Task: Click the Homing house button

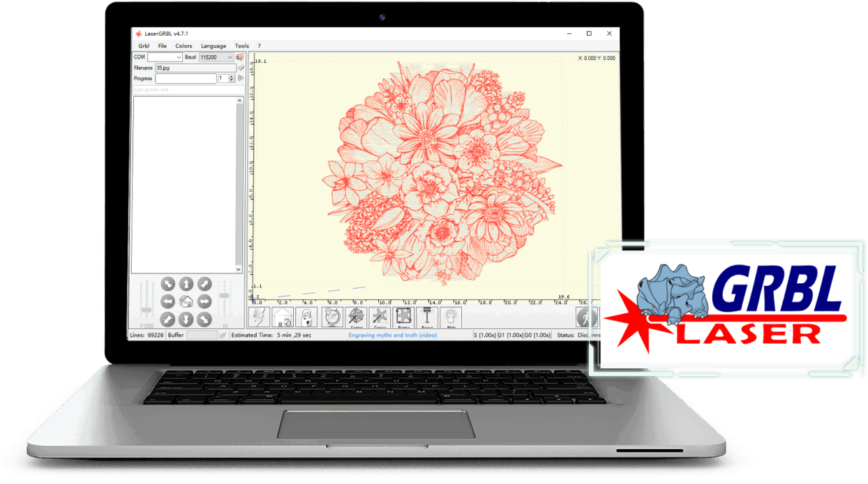Action: 283,317
